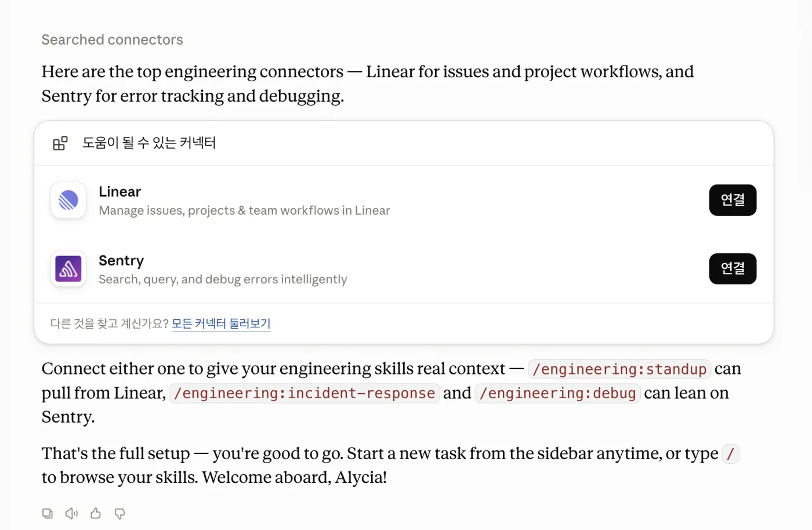Give the response a thumbs down
The width and height of the screenshot is (812, 530).
coord(119,513)
